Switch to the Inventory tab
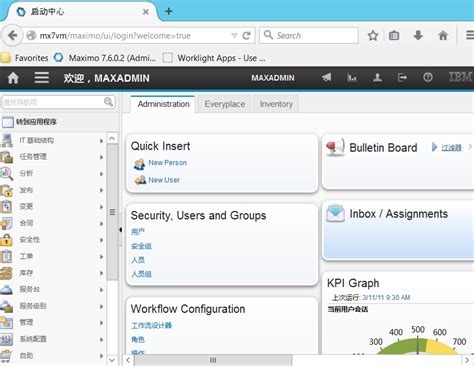Image resolution: width=474 pixels, height=366 pixels. coord(276,104)
